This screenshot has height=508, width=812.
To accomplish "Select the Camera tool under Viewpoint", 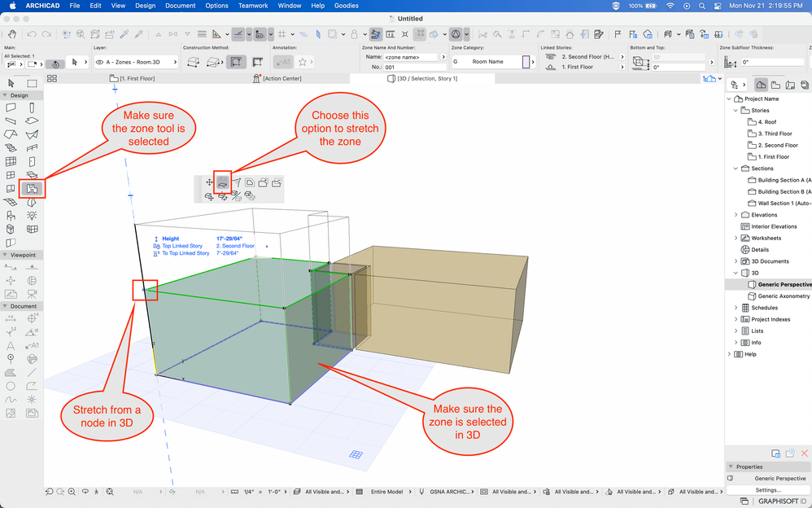I will point(32,294).
